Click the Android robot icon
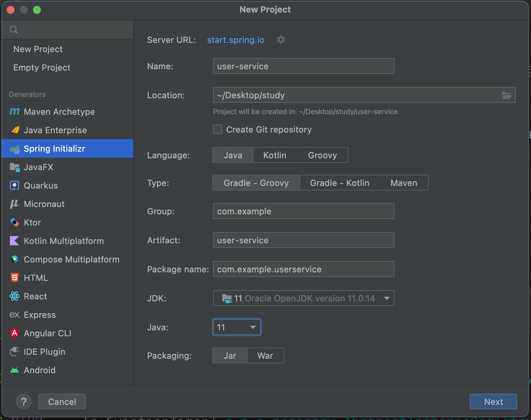The width and height of the screenshot is (531, 420). 15,370
